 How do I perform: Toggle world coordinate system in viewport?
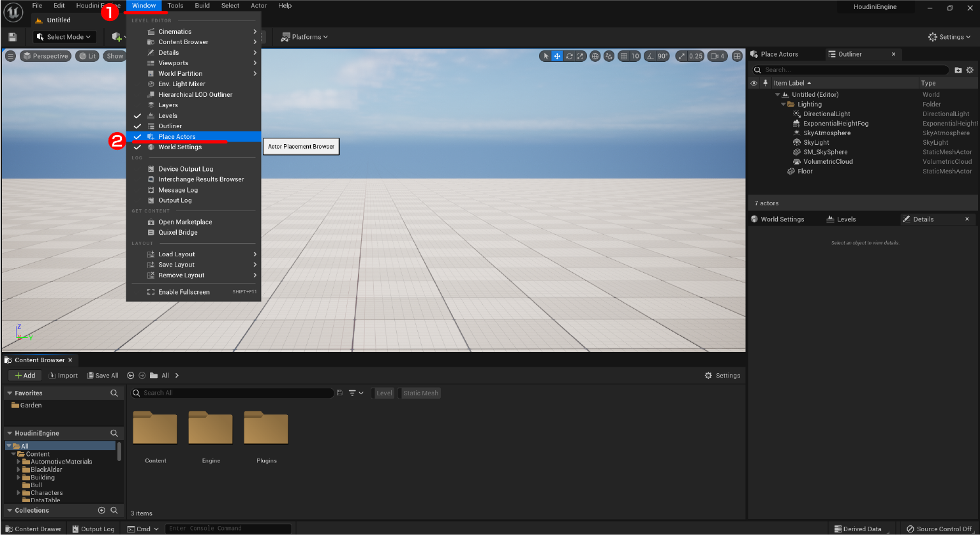pyautogui.click(x=595, y=56)
